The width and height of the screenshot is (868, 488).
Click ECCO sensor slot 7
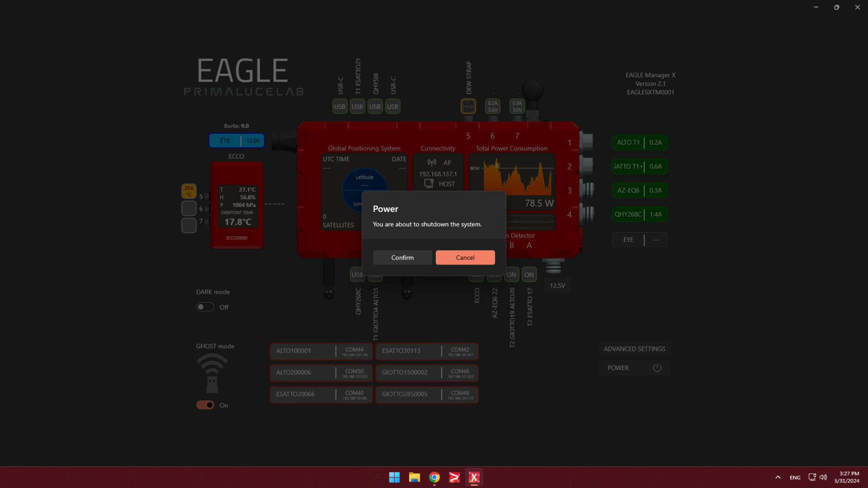(189, 225)
